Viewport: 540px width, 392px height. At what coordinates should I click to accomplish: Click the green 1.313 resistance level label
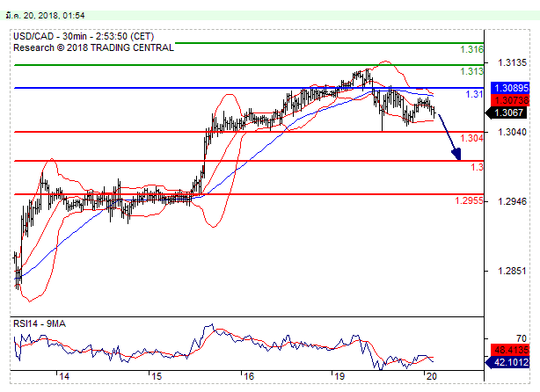point(471,71)
